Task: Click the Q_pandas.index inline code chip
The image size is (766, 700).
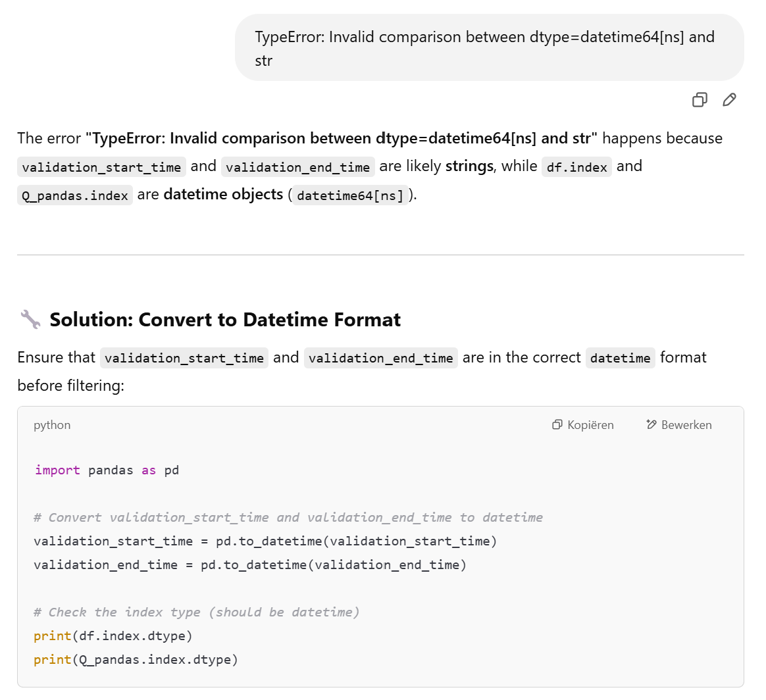Action: pyautogui.click(x=75, y=195)
